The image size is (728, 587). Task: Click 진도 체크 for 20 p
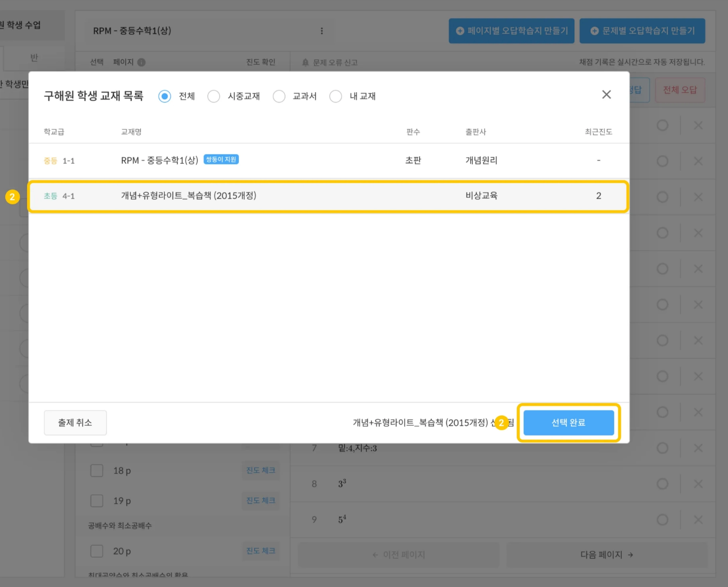point(261,551)
